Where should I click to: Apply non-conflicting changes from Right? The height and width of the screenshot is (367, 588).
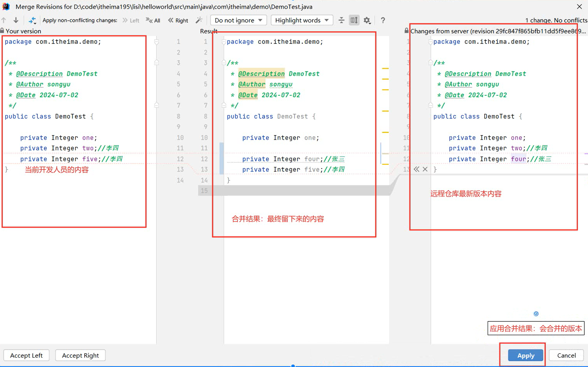[x=178, y=20]
